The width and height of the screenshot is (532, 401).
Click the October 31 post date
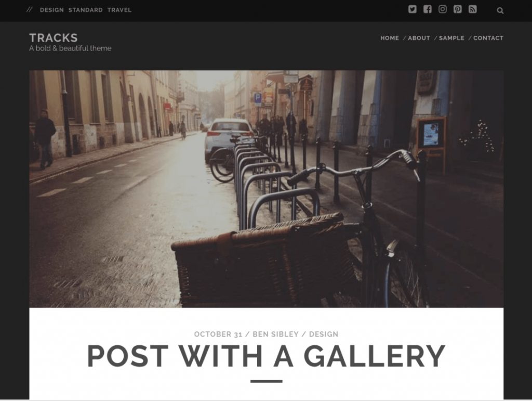click(x=218, y=334)
